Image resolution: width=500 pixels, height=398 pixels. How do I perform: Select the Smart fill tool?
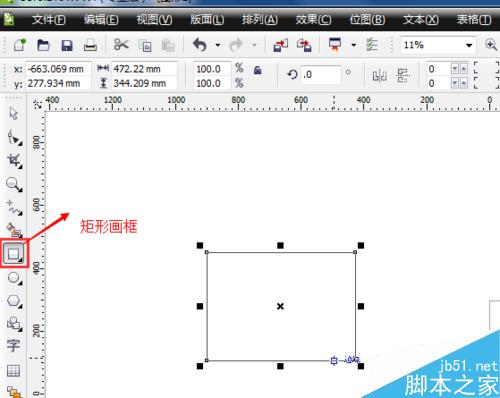14,230
